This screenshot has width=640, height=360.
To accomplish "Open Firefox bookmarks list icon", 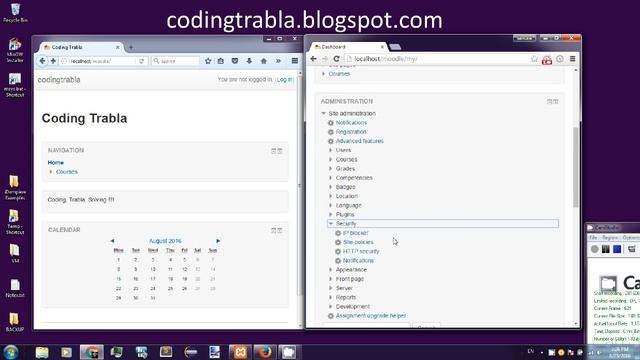I will coord(221,61).
